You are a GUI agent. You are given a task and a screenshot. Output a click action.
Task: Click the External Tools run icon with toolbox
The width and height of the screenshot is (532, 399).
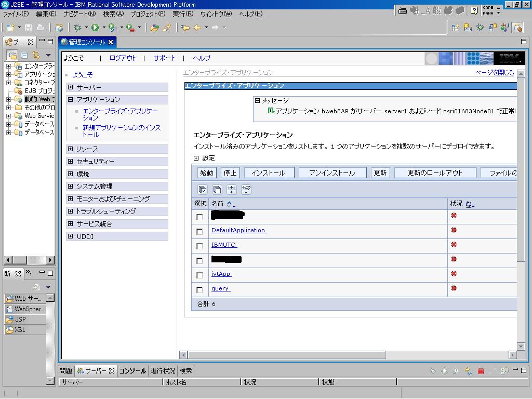130,28
